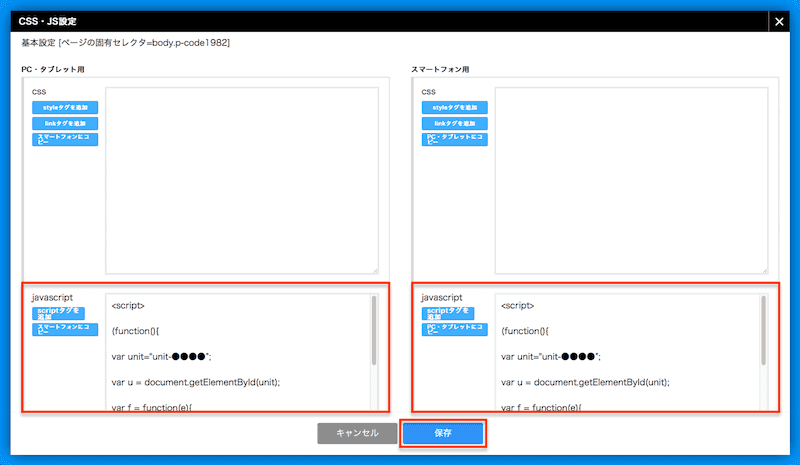Image resolution: width=800 pixels, height=465 pixels.
Task: Add script tag in PC javascript section
Action: coord(58,313)
